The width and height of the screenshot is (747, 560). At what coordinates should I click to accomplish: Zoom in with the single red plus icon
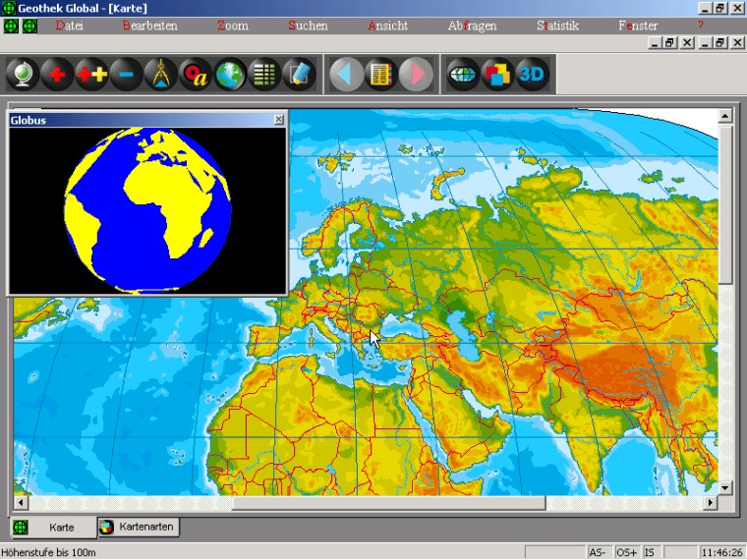coord(57,75)
